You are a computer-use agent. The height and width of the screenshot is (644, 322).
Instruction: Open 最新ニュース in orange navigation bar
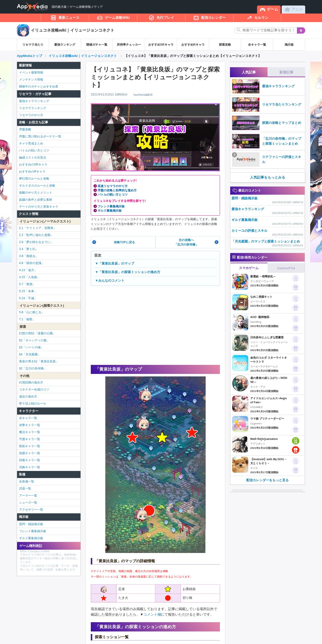65,18
